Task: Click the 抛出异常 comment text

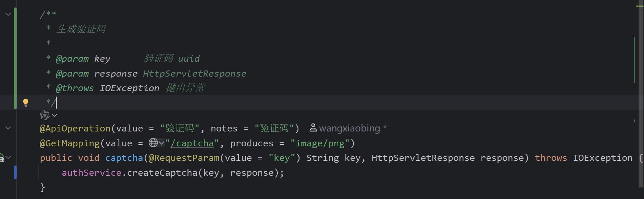Action: point(185,88)
